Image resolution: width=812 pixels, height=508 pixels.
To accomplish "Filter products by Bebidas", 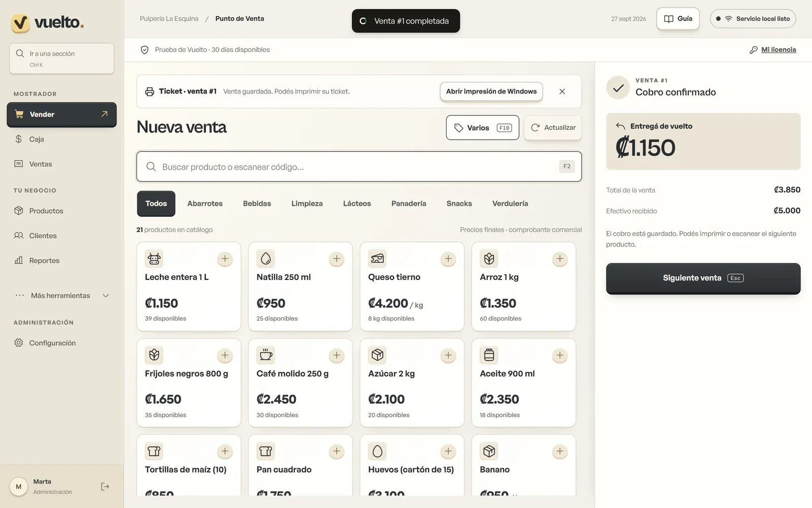I will point(257,204).
